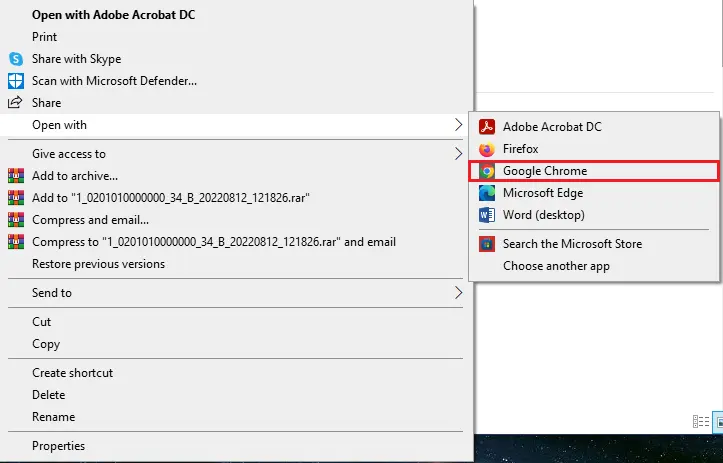Open the Send to entry
The width and height of the screenshot is (723, 463).
tap(235, 293)
